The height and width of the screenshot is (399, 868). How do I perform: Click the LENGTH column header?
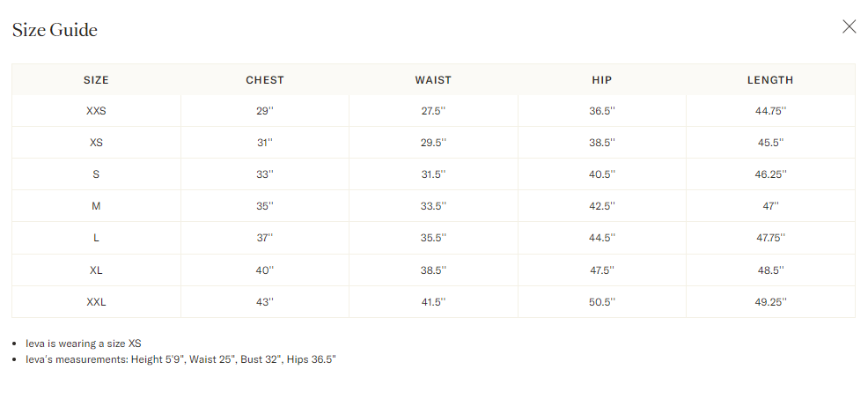point(770,80)
